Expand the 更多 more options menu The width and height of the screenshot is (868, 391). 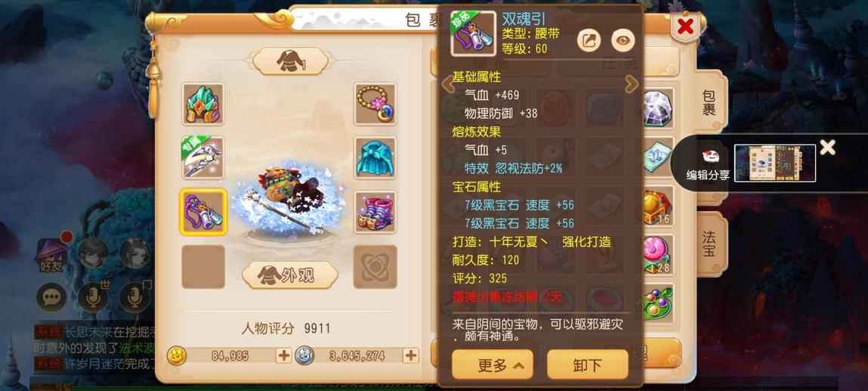493,365
